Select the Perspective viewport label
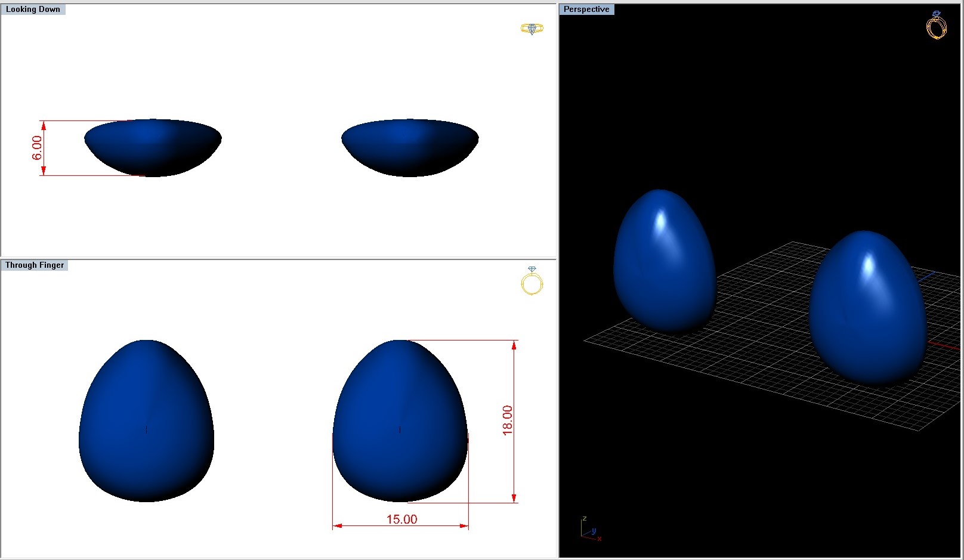 (x=586, y=10)
